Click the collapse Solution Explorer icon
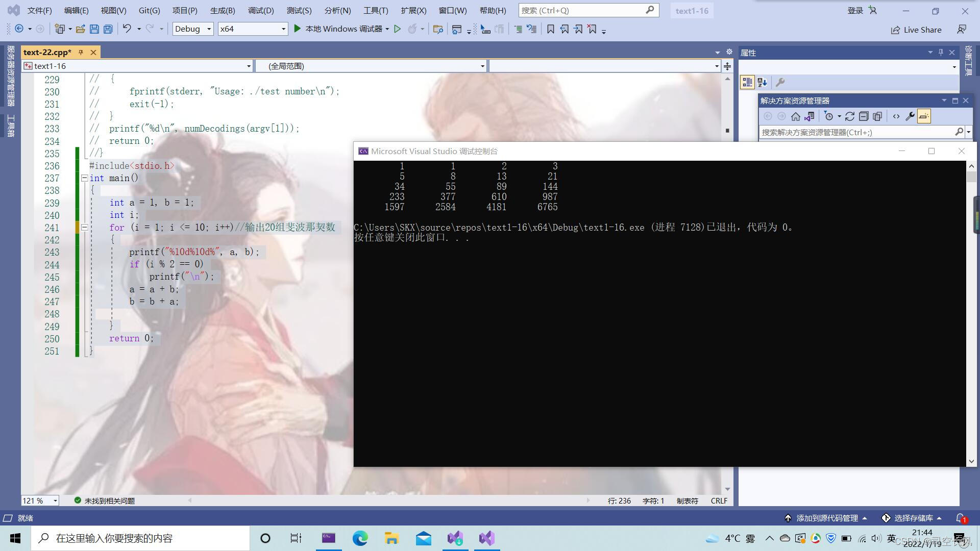Image resolution: width=980 pixels, height=551 pixels. (x=864, y=116)
